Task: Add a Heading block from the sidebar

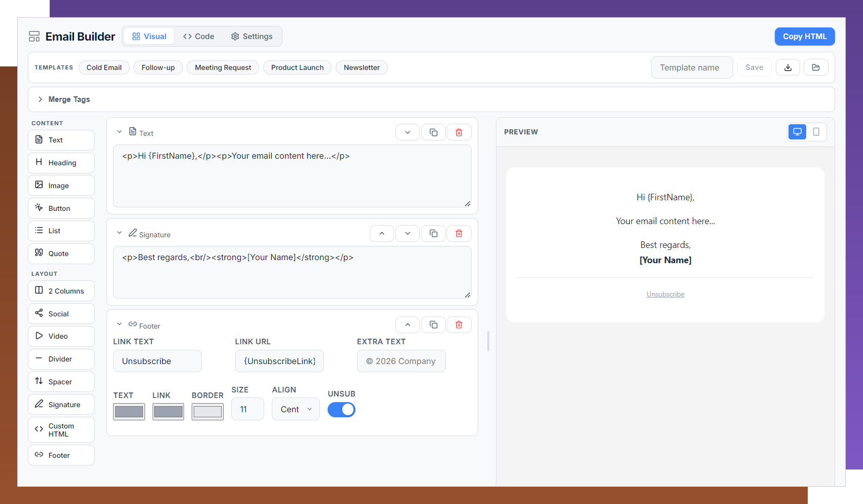Action: point(61,162)
